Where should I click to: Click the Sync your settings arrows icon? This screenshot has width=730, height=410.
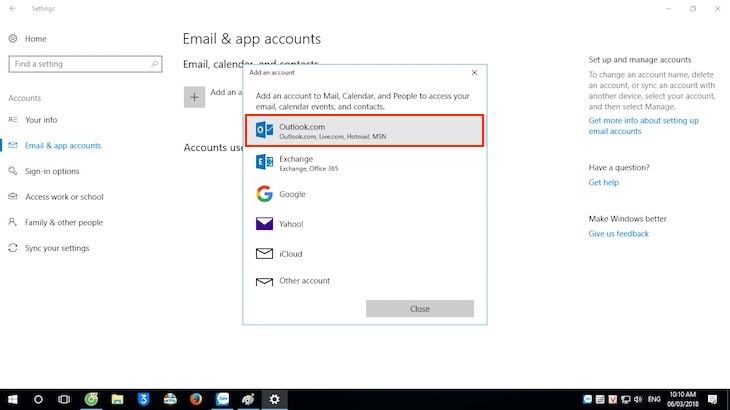13,248
